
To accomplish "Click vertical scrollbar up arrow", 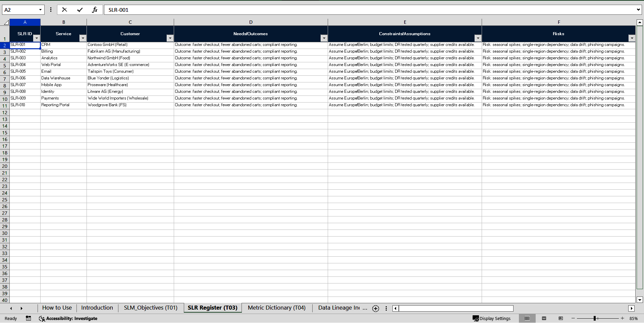I will point(640,22).
